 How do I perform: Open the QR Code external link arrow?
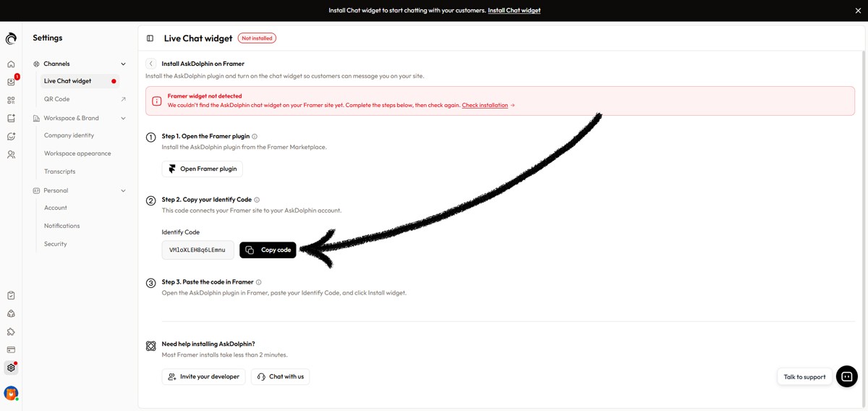point(123,99)
